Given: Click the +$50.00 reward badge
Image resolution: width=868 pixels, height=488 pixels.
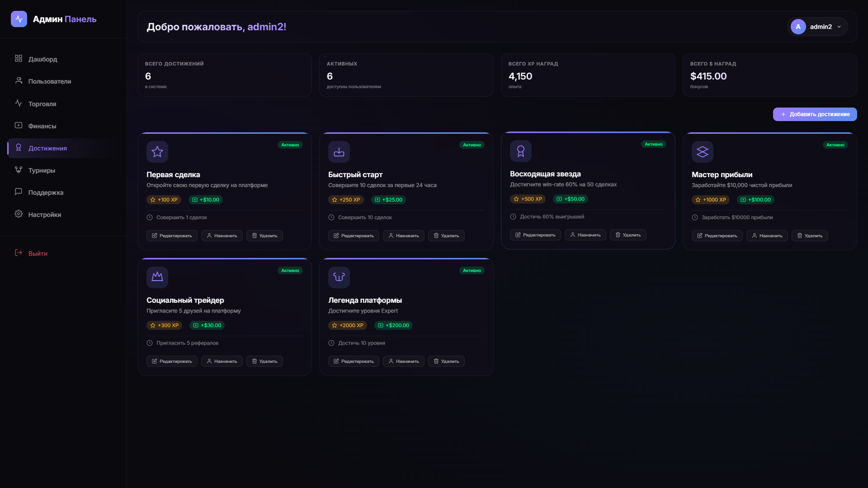Looking at the screenshot, I should coord(571,199).
